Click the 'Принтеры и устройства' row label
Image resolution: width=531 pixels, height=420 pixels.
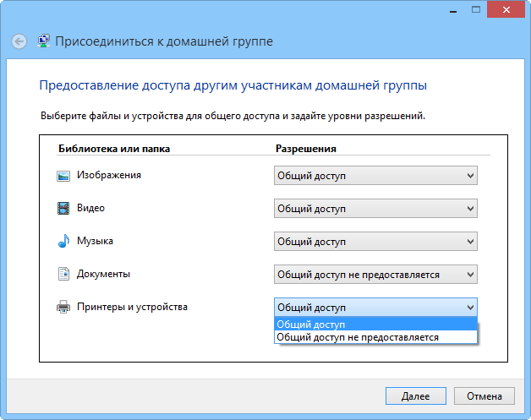[132, 307]
